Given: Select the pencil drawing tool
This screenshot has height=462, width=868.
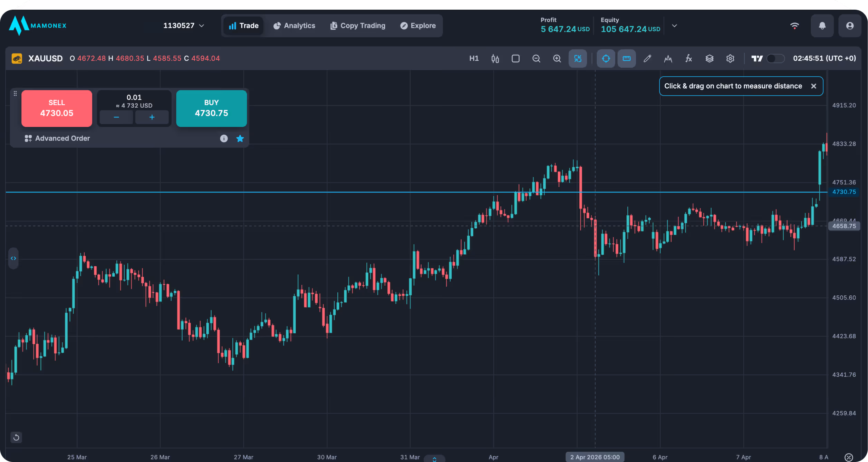Looking at the screenshot, I should 647,59.
